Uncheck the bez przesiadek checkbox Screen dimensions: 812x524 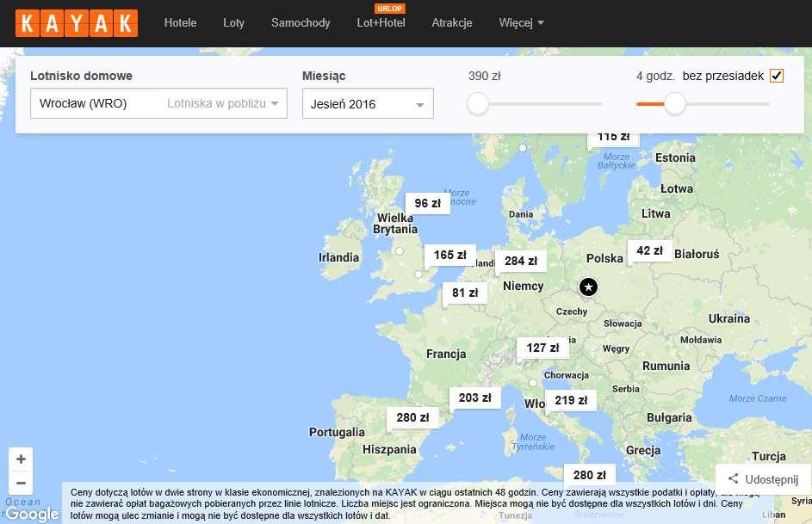[777, 76]
